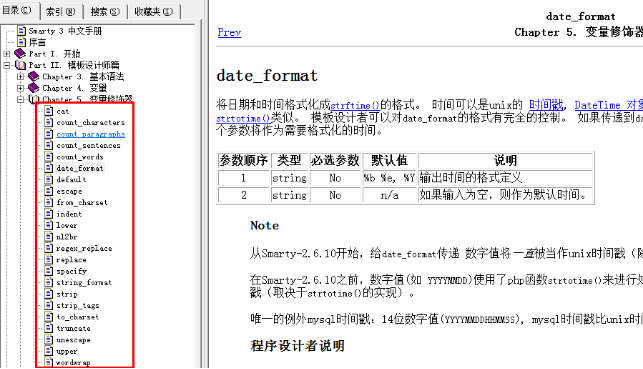
Task: Select the indent entry
Action: point(69,214)
